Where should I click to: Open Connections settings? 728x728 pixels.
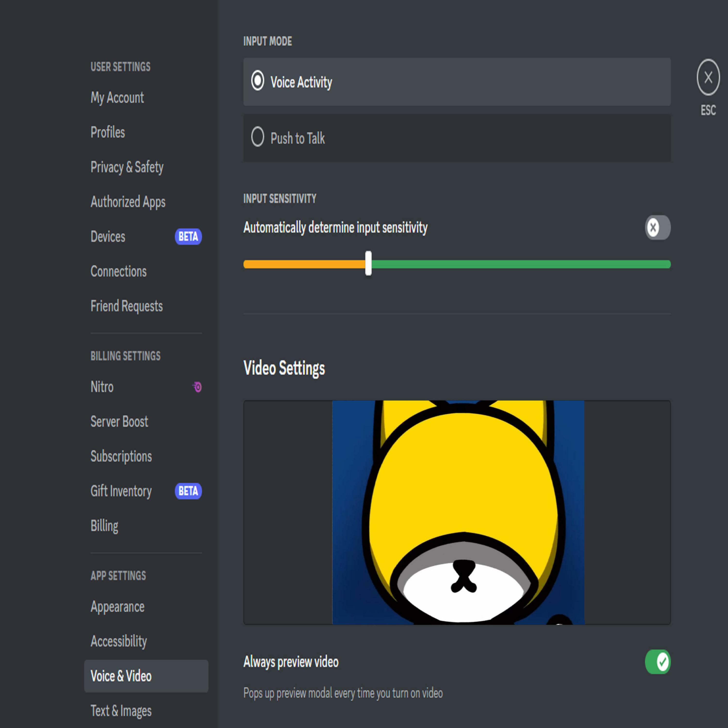coord(118,271)
